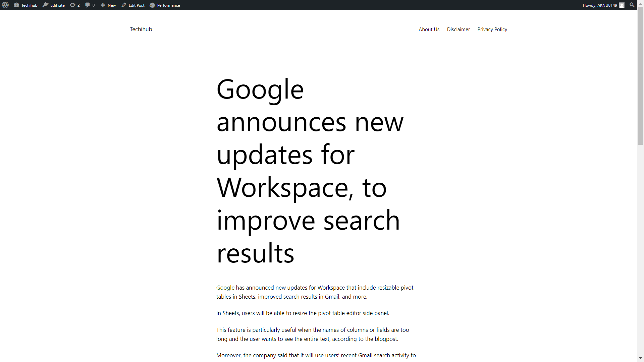
Task: Click the post title "Google announces new updates"
Action: tap(310, 171)
